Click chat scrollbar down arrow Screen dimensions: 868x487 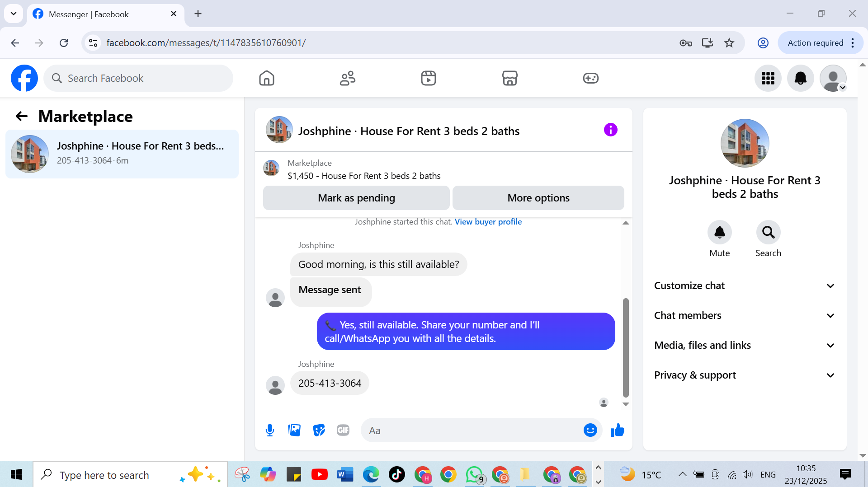click(626, 404)
